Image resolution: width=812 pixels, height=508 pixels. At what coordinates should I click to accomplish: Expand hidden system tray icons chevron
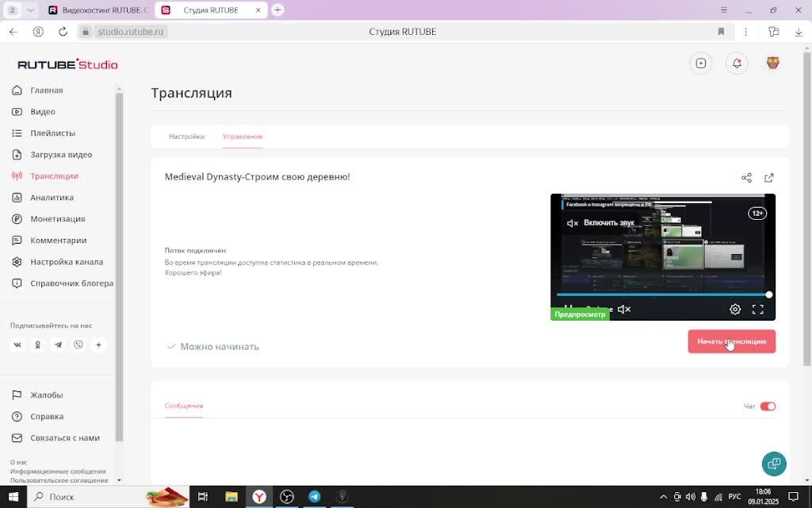pos(664,497)
